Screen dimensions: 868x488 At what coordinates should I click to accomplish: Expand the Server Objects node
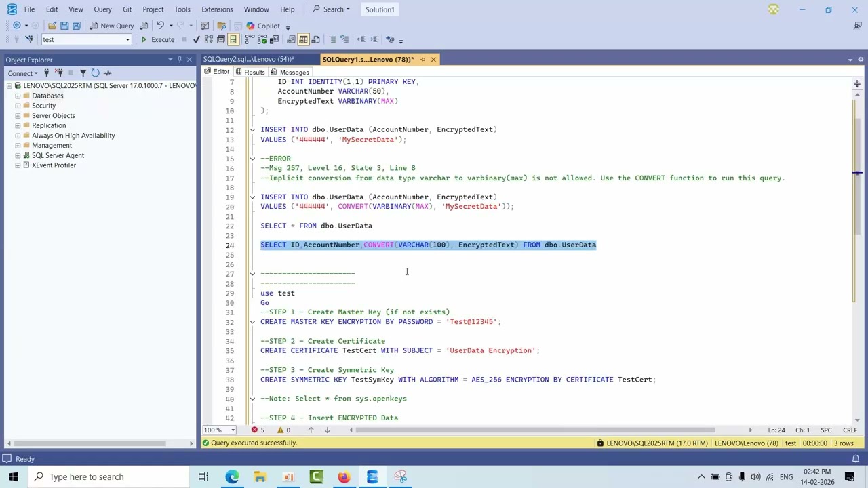[18, 115]
